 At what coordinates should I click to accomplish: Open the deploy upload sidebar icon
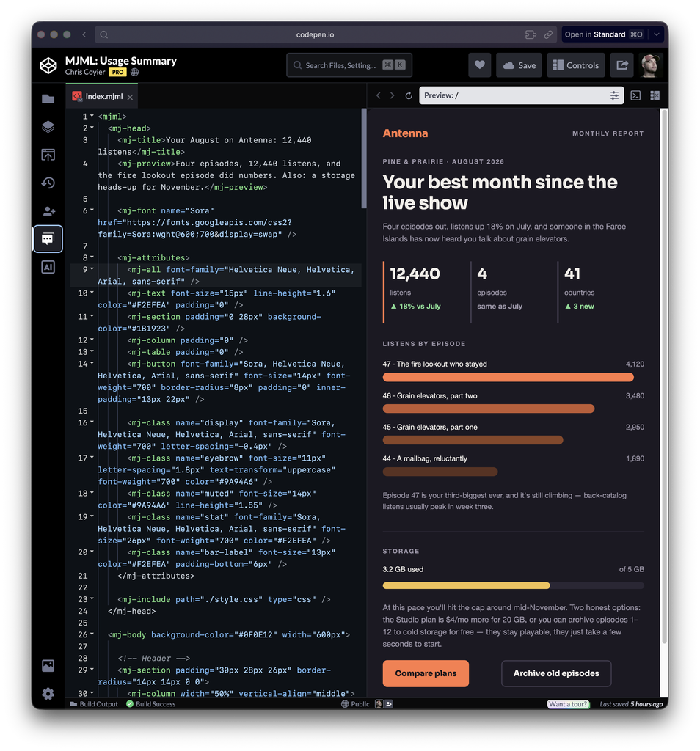(48, 155)
